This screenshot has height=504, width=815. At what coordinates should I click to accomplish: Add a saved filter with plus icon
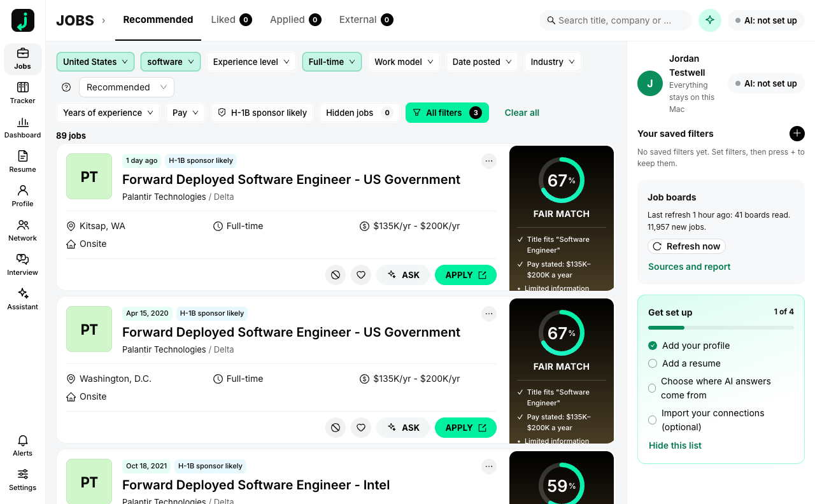797,134
